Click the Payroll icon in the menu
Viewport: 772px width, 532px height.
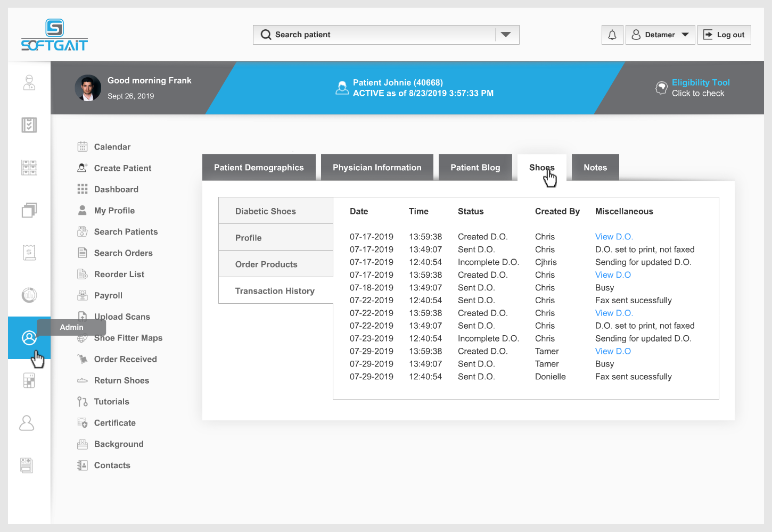(83, 295)
